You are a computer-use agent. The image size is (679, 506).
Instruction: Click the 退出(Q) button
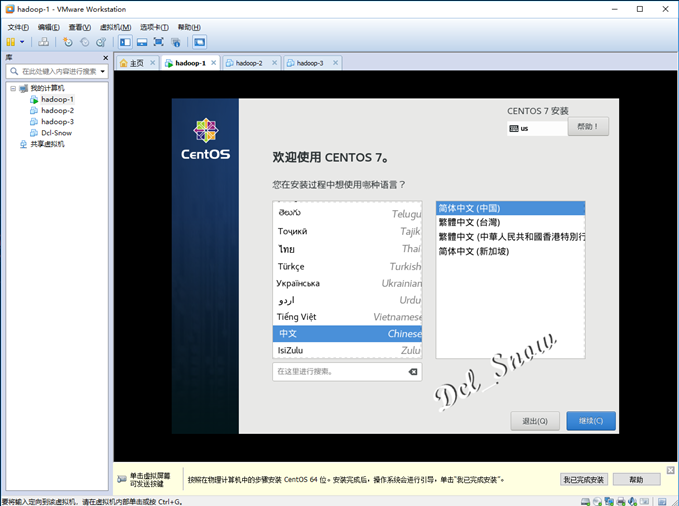pyautogui.click(x=535, y=421)
